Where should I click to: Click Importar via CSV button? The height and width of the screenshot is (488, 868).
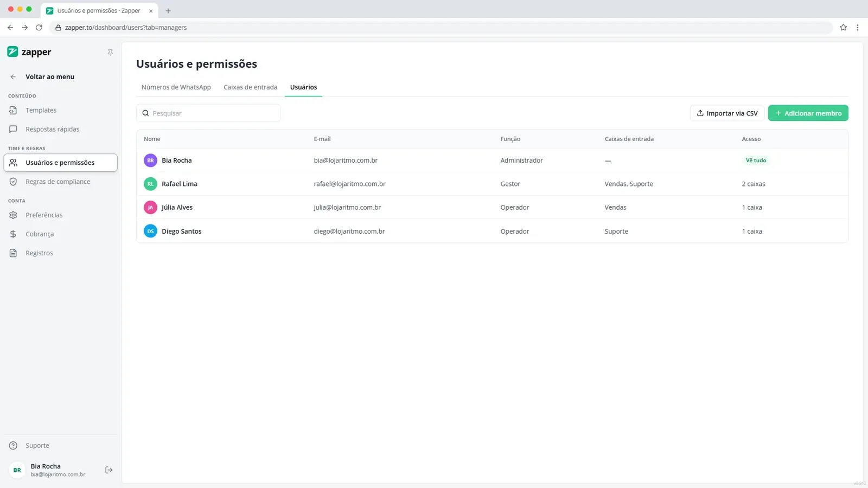(727, 113)
